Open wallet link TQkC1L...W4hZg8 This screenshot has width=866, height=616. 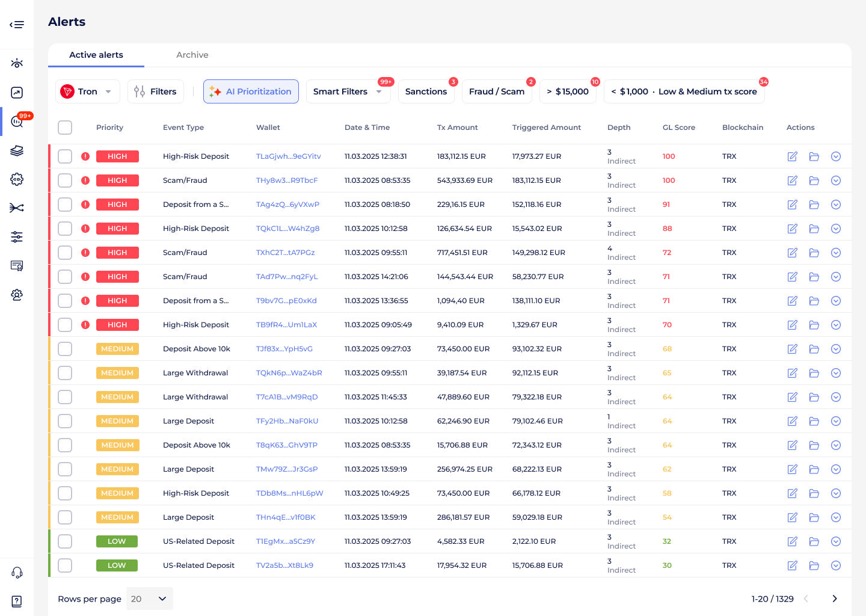tap(287, 228)
